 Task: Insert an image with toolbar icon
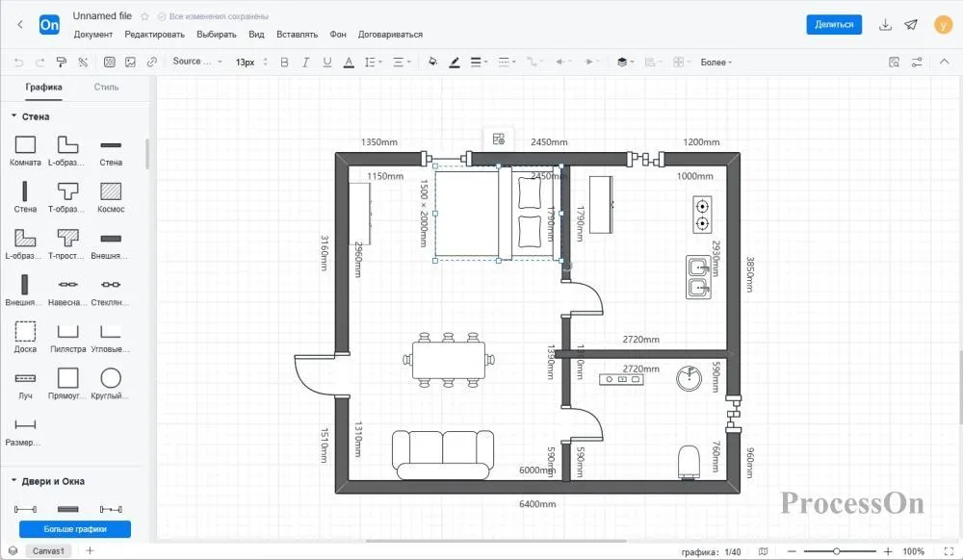(130, 62)
